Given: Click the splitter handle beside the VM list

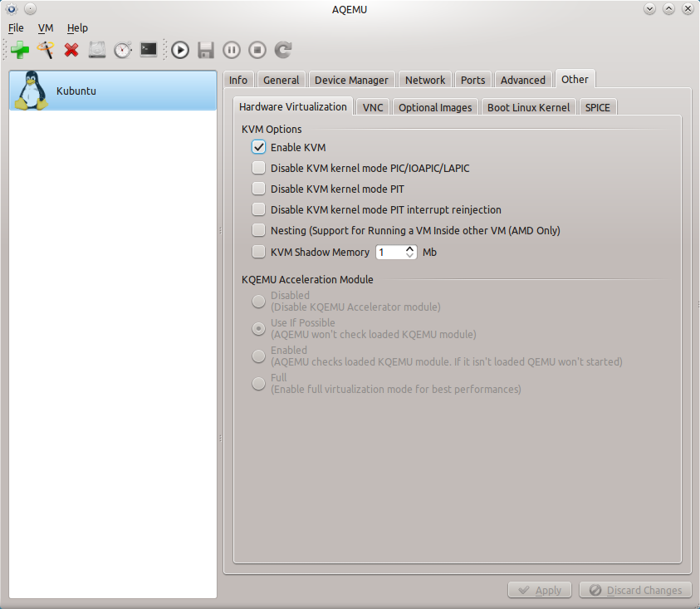Looking at the screenshot, I should [x=220, y=334].
